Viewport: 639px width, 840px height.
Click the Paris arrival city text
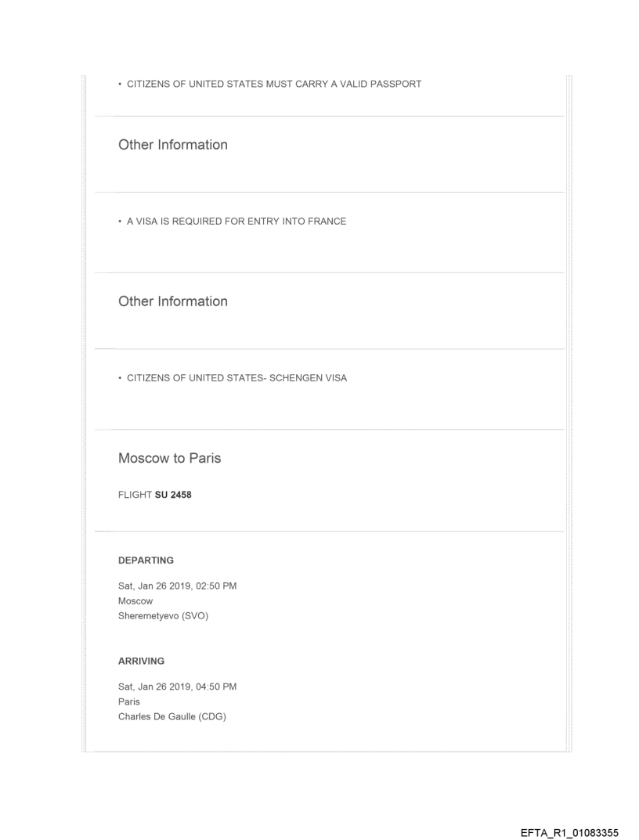[x=129, y=701]
